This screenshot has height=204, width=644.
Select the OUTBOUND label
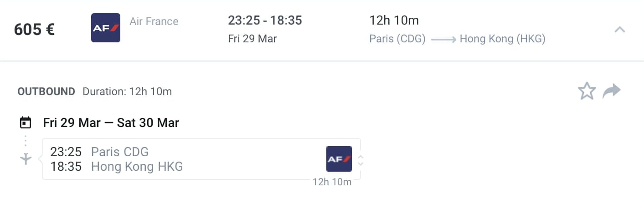(46, 92)
